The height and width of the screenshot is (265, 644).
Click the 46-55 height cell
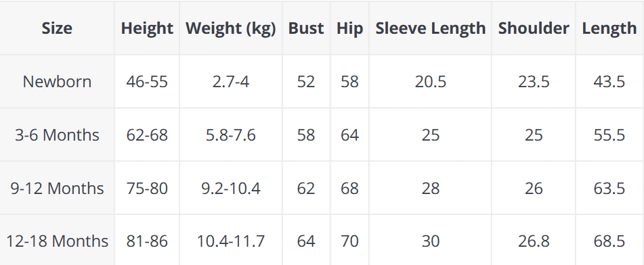[x=147, y=82]
